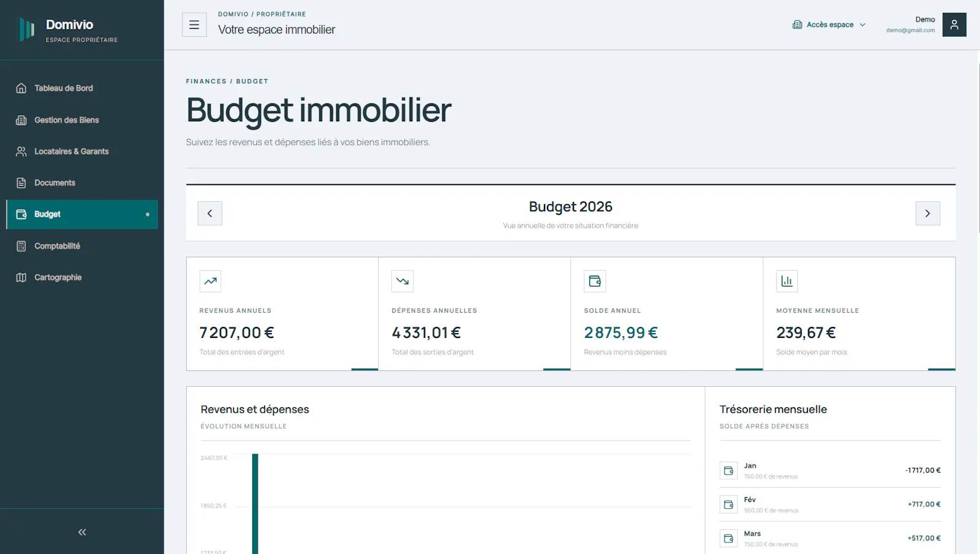Click the 4 331,01 € dépenses value
This screenshot has height=554, width=980.
pos(426,332)
